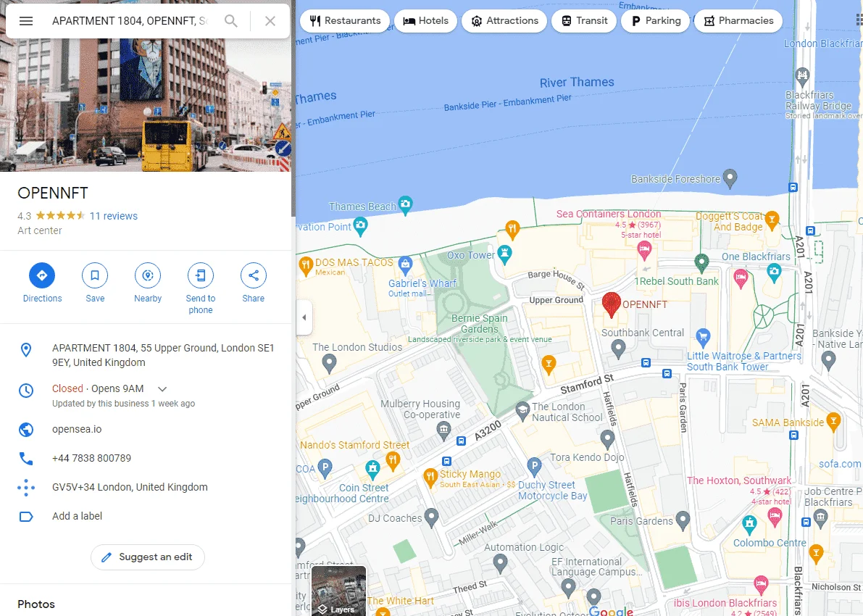Click the OPENNFT red map pin
The height and width of the screenshot is (616, 863).
[x=611, y=304]
